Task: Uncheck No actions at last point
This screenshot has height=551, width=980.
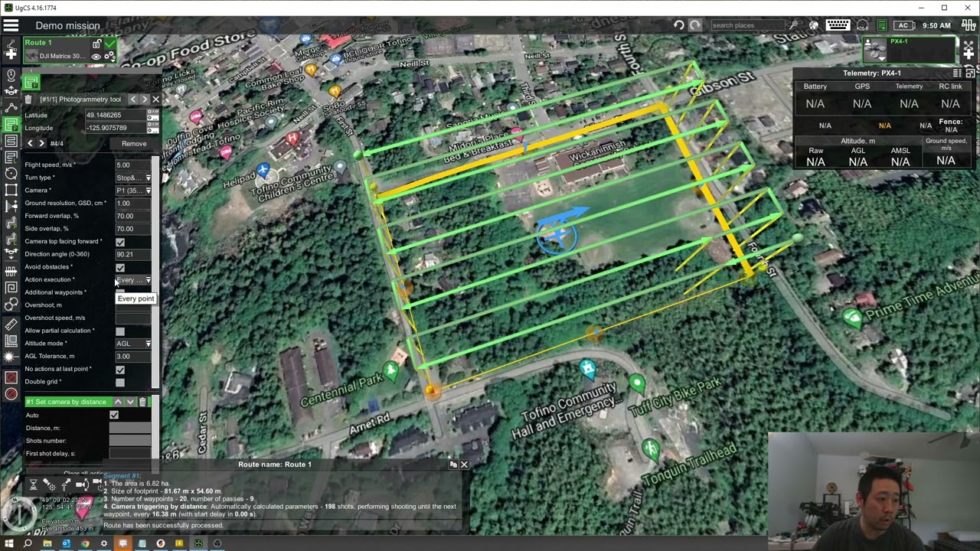Action: (x=120, y=370)
